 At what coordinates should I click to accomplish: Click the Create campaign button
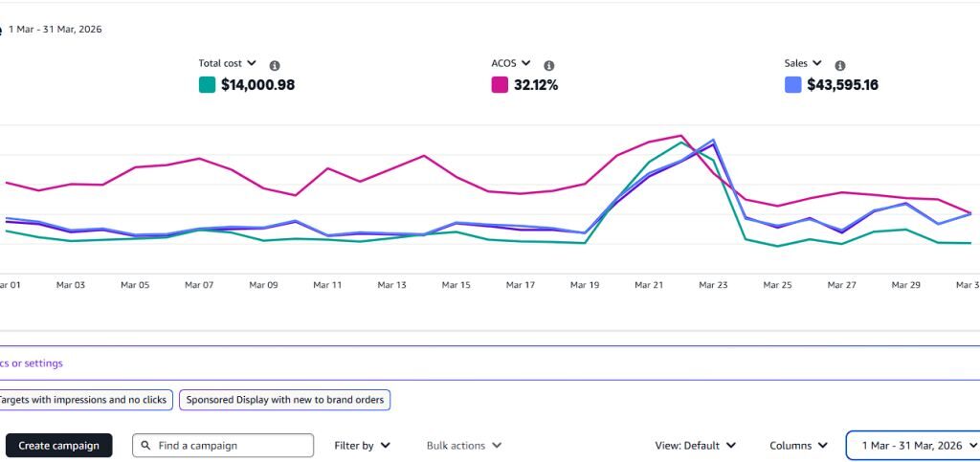click(x=58, y=445)
